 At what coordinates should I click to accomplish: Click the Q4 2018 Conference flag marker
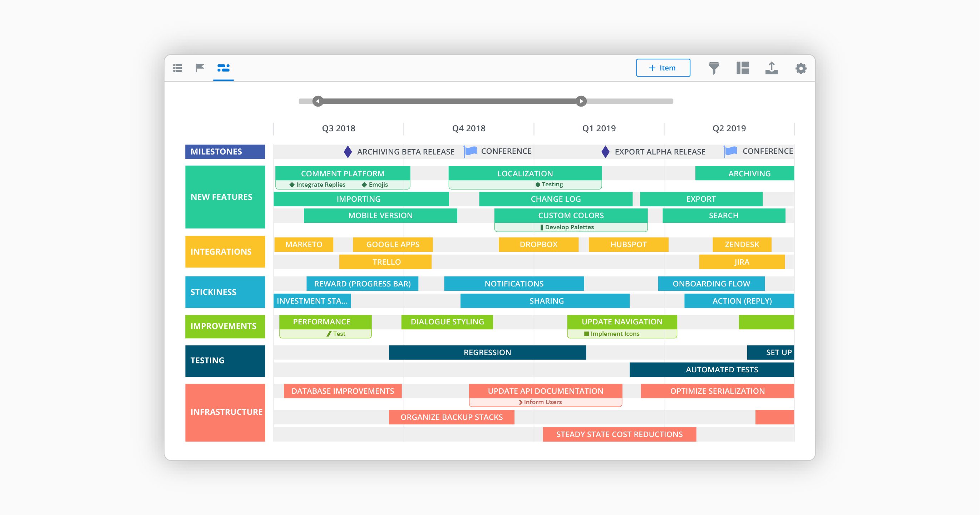(x=471, y=151)
